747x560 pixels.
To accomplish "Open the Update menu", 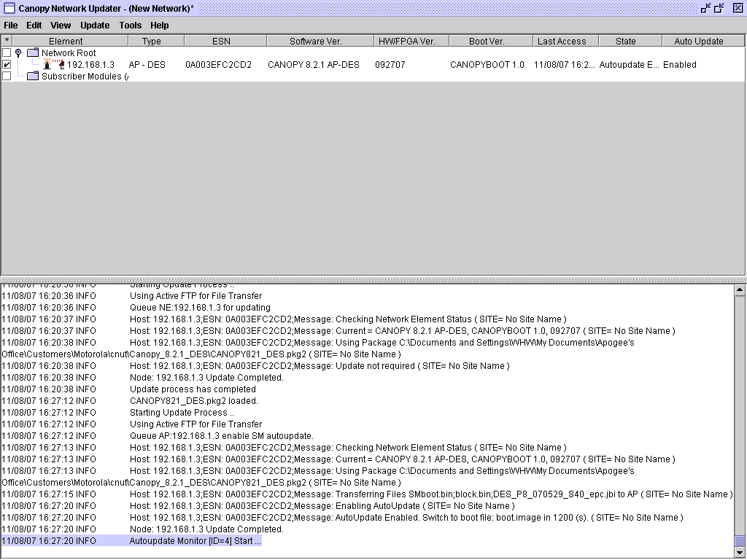I will click(x=95, y=26).
